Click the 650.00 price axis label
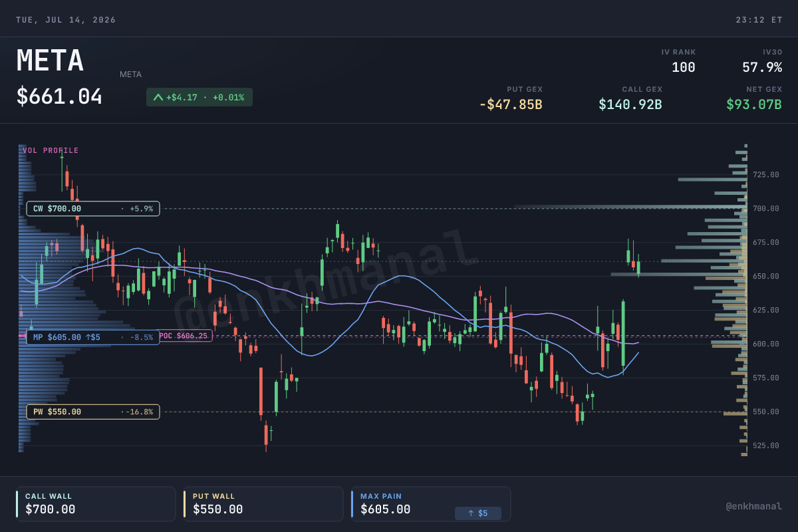The height and width of the screenshot is (532, 798). click(766, 276)
